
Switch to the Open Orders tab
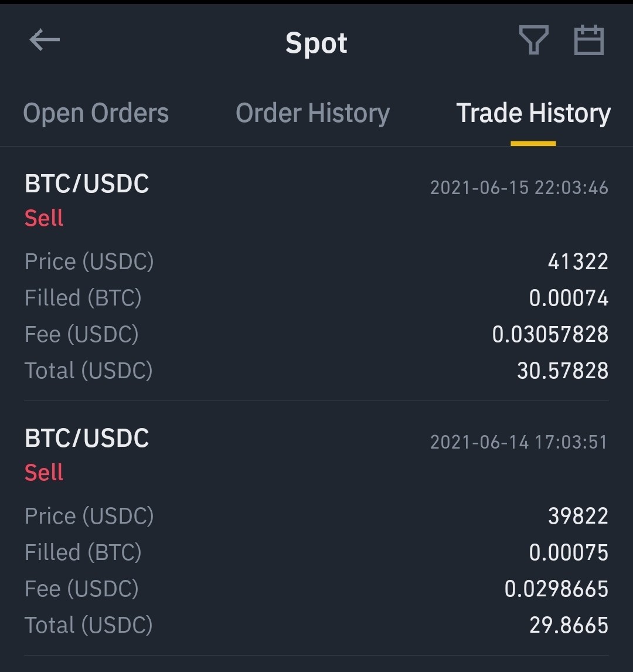pos(96,113)
